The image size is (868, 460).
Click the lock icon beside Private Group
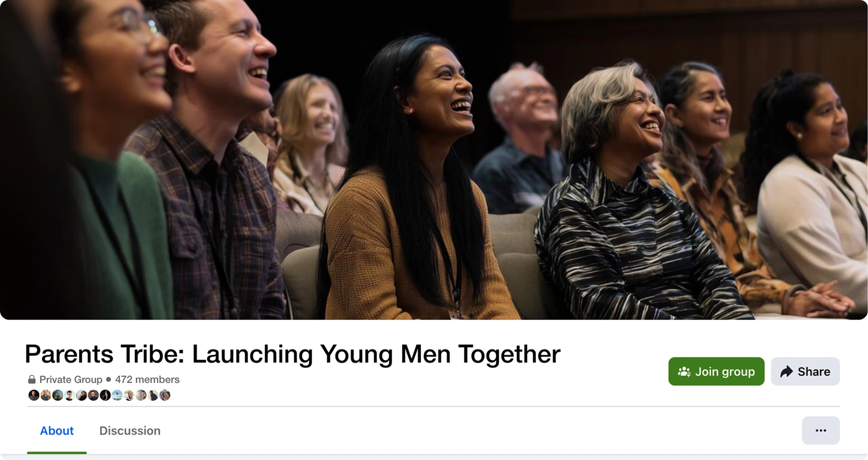[x=32, y=379]
